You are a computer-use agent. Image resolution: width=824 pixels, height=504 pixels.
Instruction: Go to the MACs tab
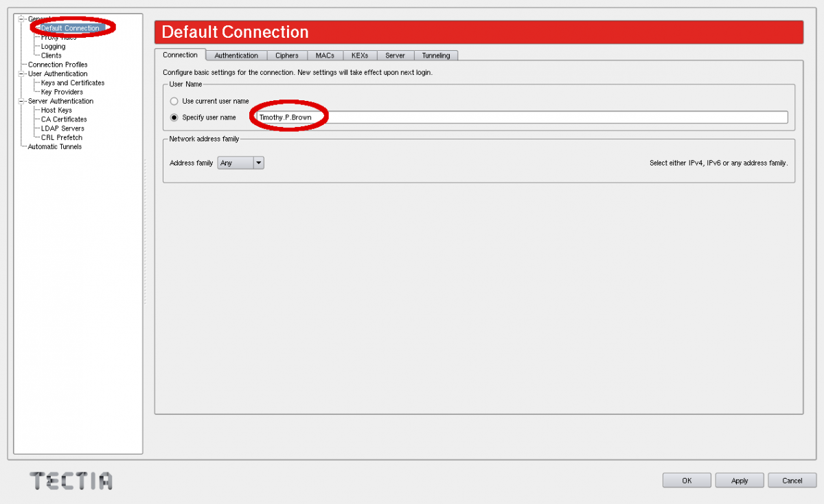tap(325, 56)
